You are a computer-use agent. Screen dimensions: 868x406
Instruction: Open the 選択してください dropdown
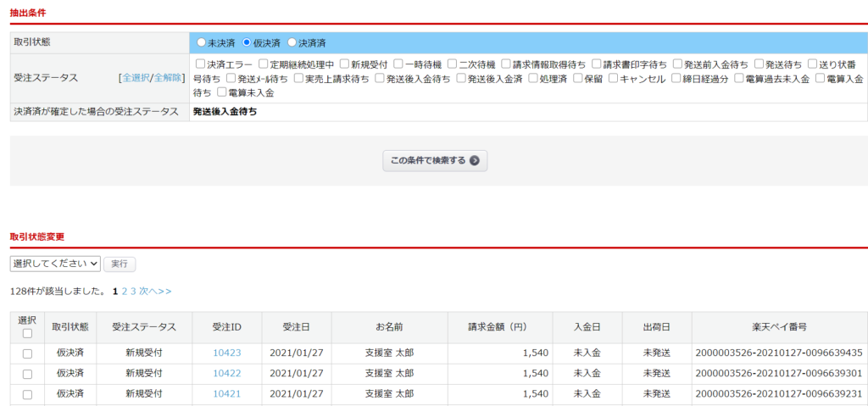point(55,264)
